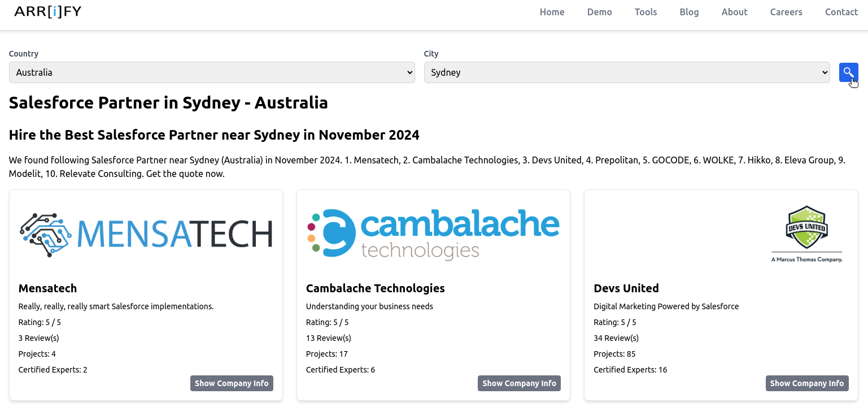
Task: Open the Blog section
Action: tap(689, 12)
